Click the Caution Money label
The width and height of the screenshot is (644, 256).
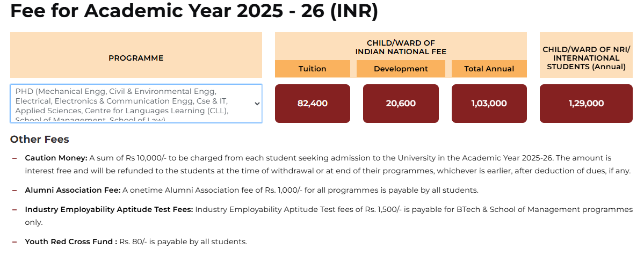56,158
